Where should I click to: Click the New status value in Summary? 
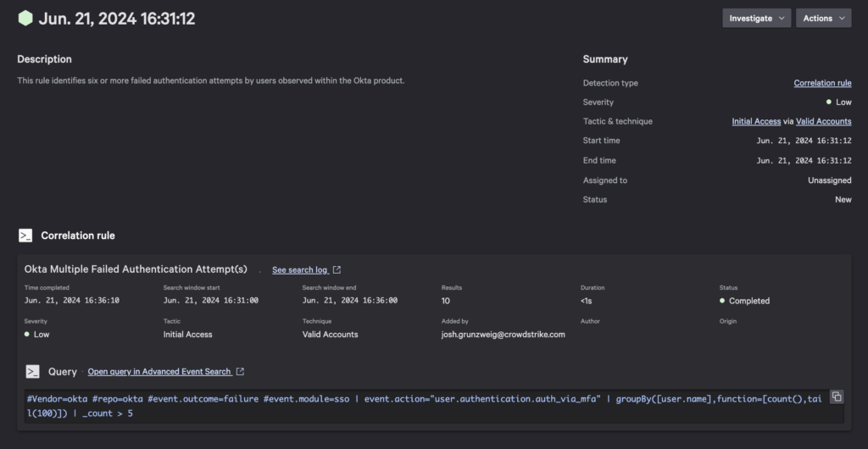pyautogui.click(x=843, y=200)
